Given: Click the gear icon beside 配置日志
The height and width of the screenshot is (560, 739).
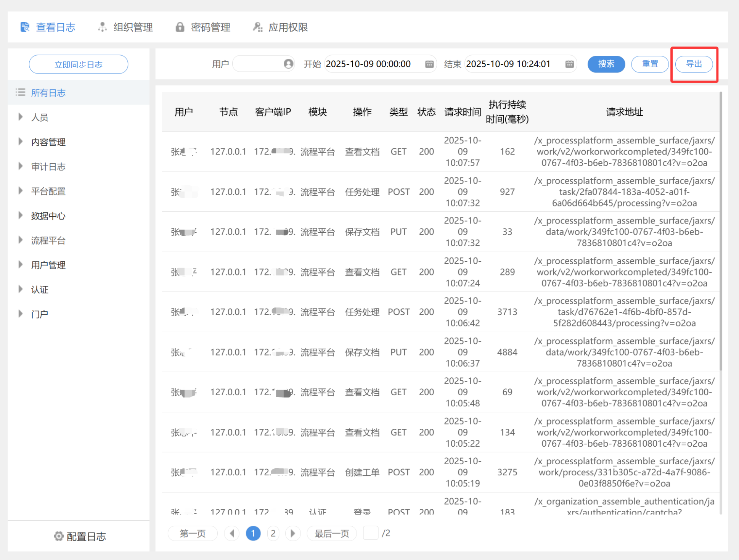Looking at the screenshot, I should tap(58, 536).
